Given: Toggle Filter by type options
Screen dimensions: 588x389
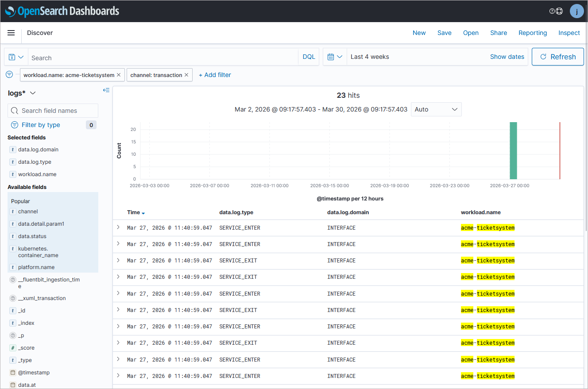Looking at the screenshot, I should (41, 125).
